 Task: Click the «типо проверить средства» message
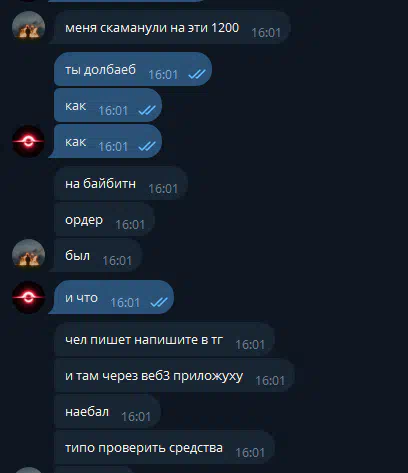[x=164, y=447]
